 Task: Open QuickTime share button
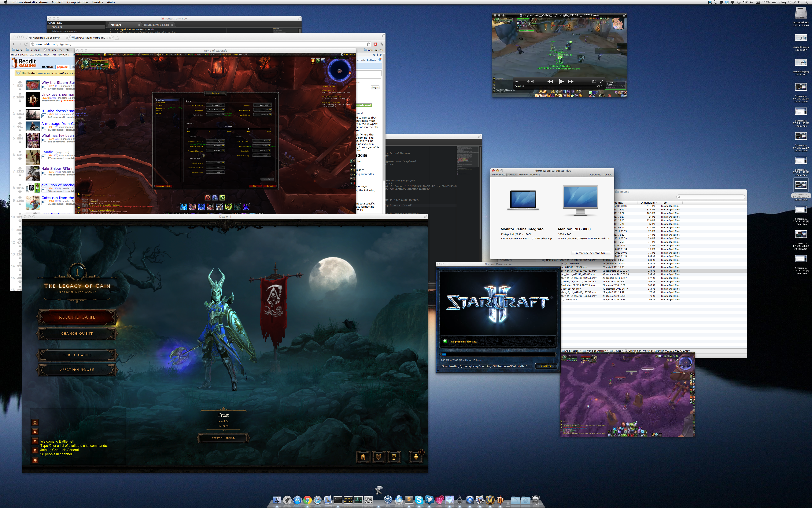[x=594, y=82]
